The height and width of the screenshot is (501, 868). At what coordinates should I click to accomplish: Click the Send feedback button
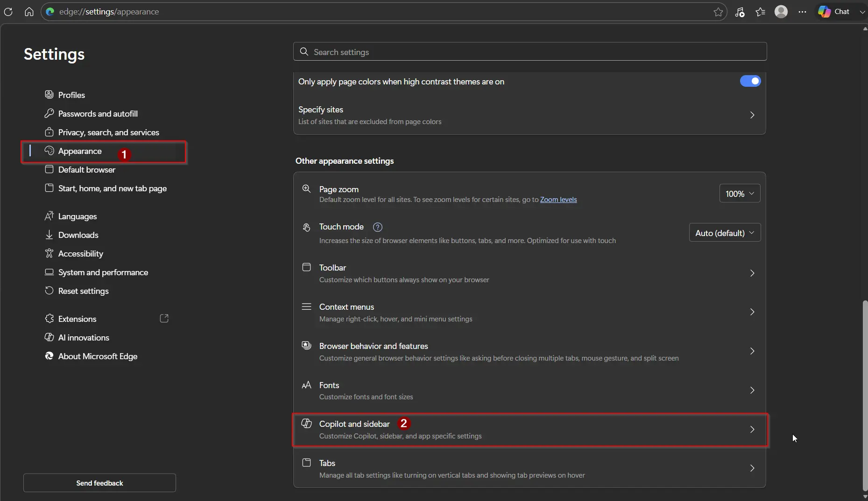[x=99, y=483]
